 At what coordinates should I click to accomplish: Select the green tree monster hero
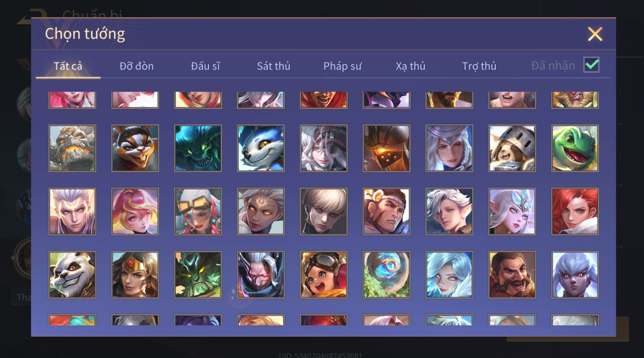(x=198, y=275)
